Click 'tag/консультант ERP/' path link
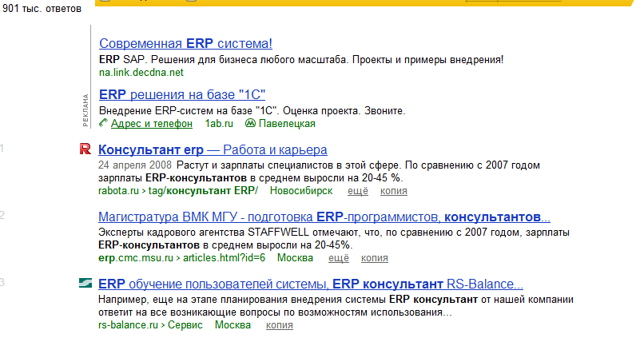The image size is (644, 338). click(x=203, y=191)
